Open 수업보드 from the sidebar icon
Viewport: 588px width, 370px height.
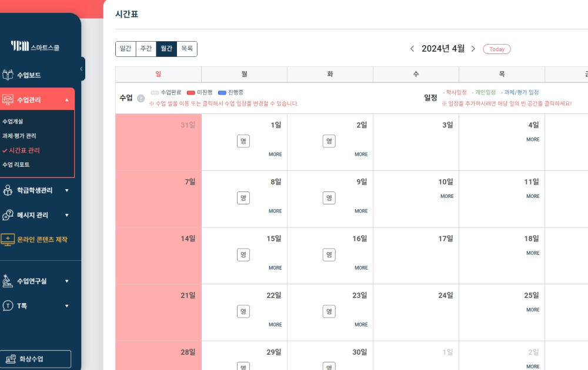click(x=8, y=75)
